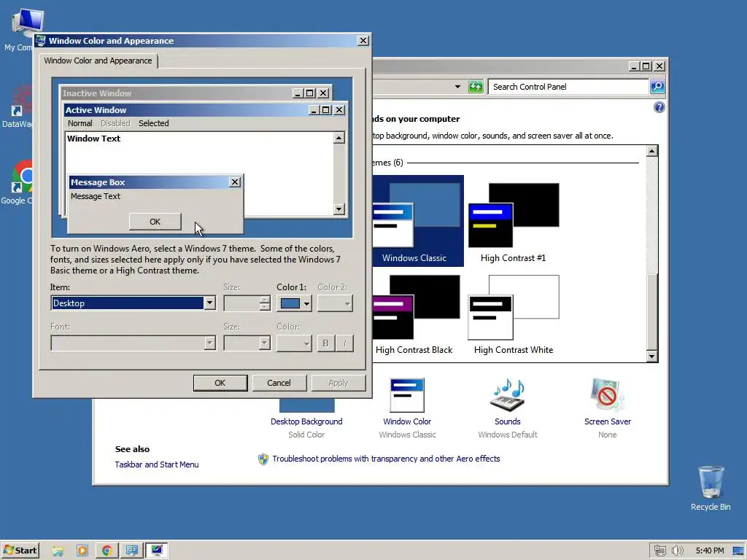The image size is (747, 560).
Task: Open the Window Color icon
Action: click(x=407, y=395)
